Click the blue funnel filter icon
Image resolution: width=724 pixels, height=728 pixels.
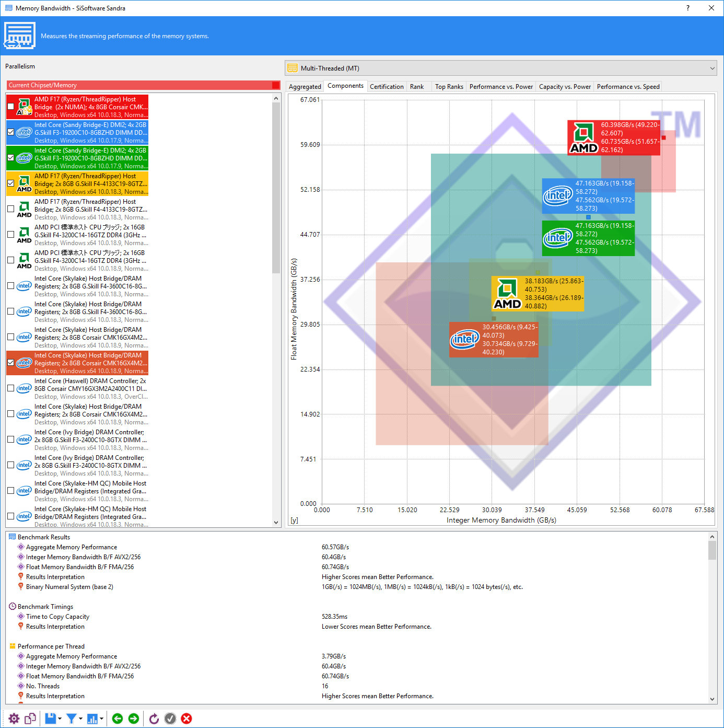(x=72, y=719)
